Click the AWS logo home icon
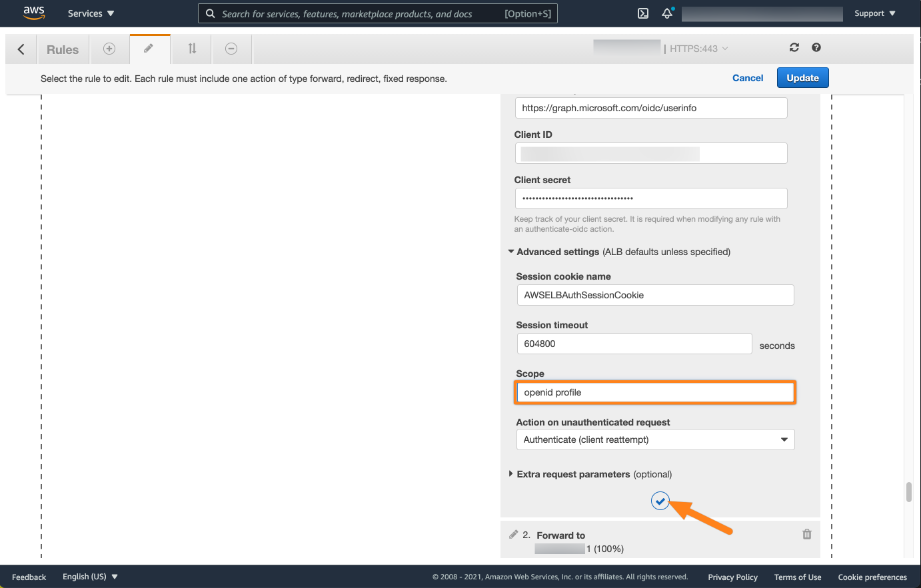Viewport: 921px width, 588px height. tap(33, 13)
